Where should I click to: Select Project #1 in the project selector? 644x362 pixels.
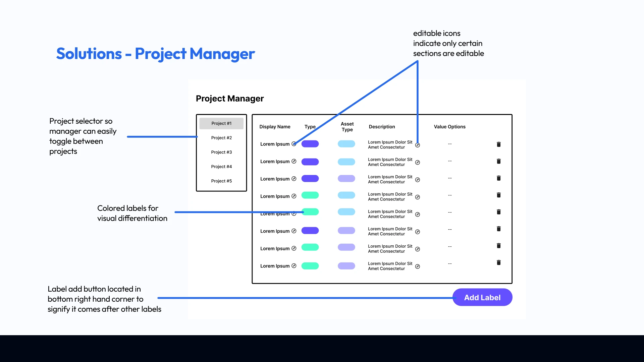tap(221, 123)
